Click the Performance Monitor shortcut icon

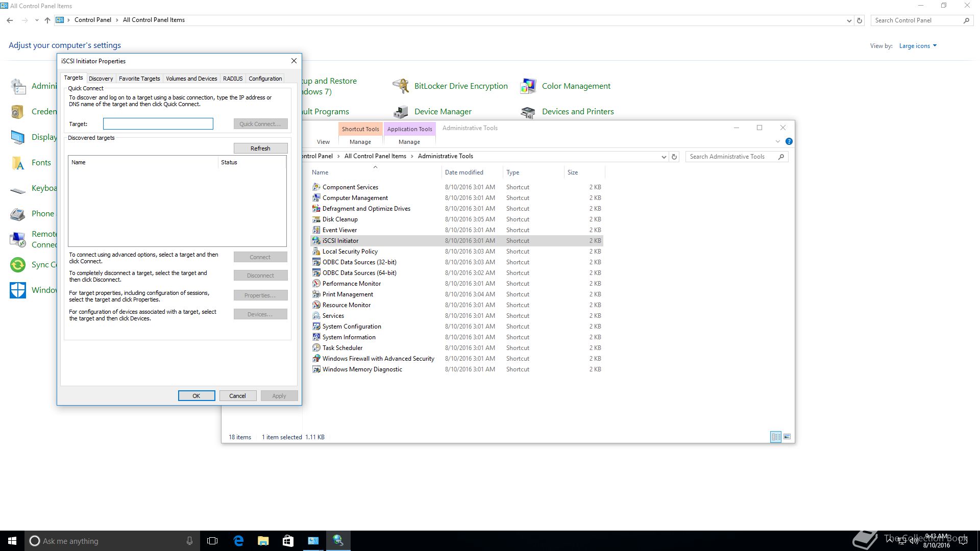316,284
